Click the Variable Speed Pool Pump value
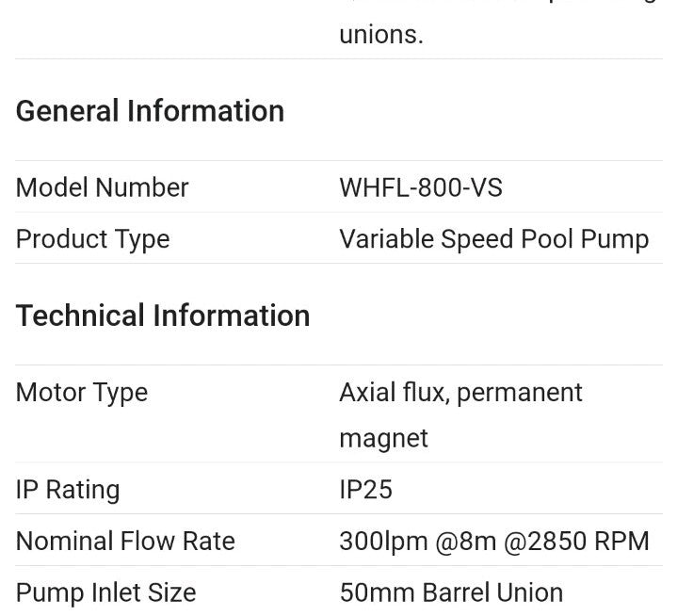The image size is (677, 616). (x=493, y=239)
